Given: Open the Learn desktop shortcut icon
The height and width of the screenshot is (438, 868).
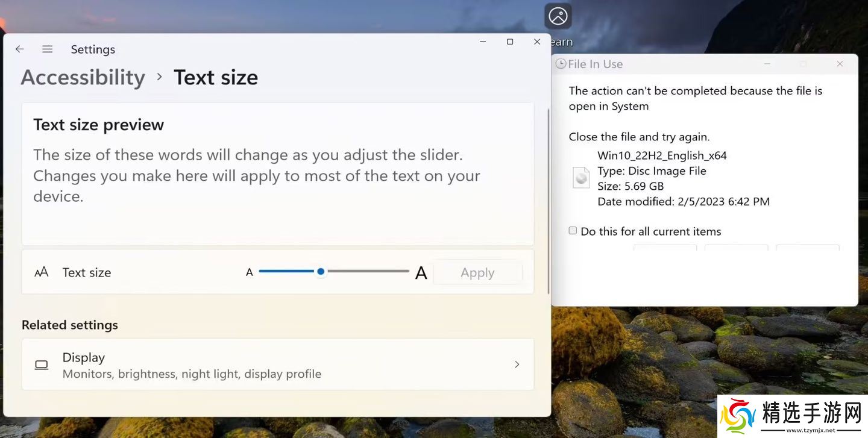Looking at the screenshot, I should click(558, 17).
